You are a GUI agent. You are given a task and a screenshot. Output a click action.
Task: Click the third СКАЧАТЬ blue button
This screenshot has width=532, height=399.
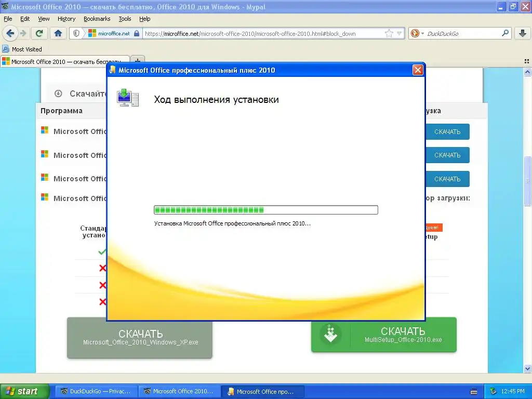(447, 179)
